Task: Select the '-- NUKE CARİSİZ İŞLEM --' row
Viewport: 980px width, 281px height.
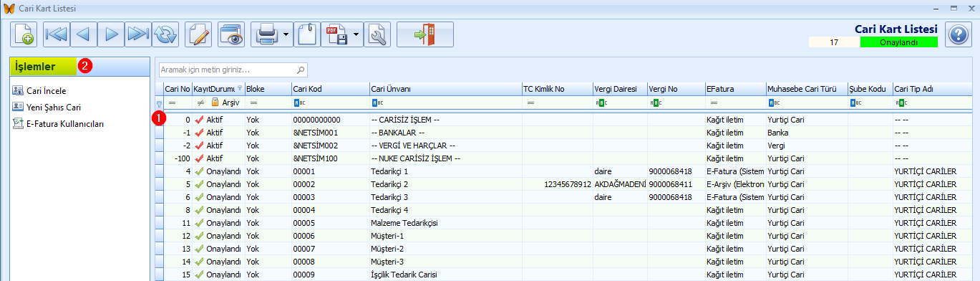Action: (564, 158)
